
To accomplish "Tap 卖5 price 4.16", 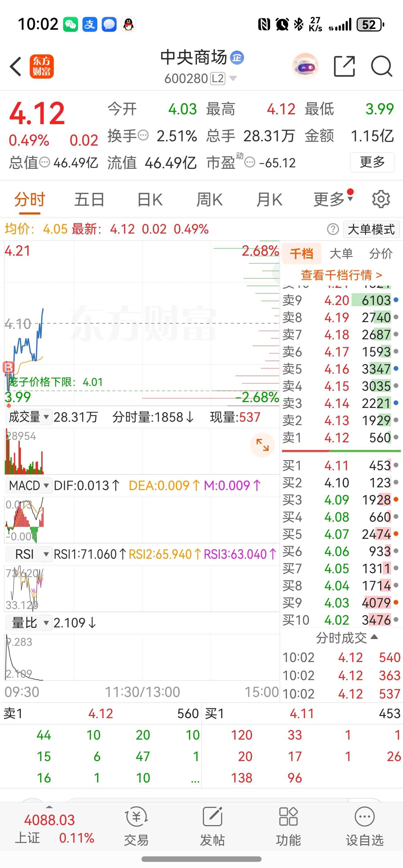I will click(x=337, y=369).
